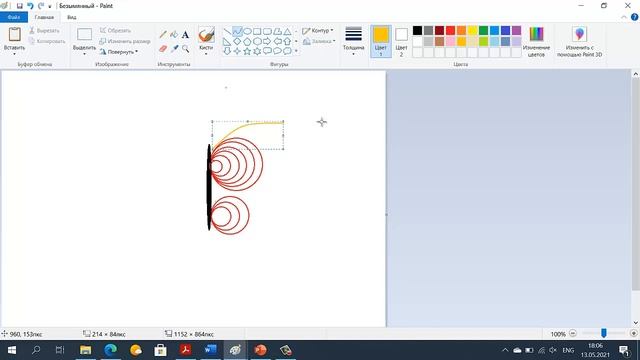Open Microsoft Edge from the taskbar
This screenshot has height=360, width=640.
(111, 350)
